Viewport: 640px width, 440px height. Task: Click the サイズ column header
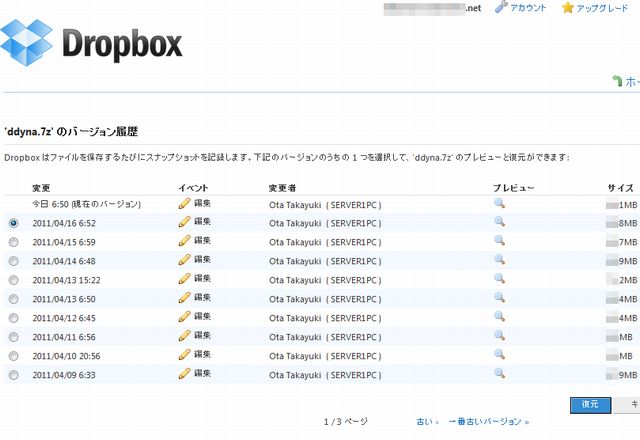coord(620,188)
